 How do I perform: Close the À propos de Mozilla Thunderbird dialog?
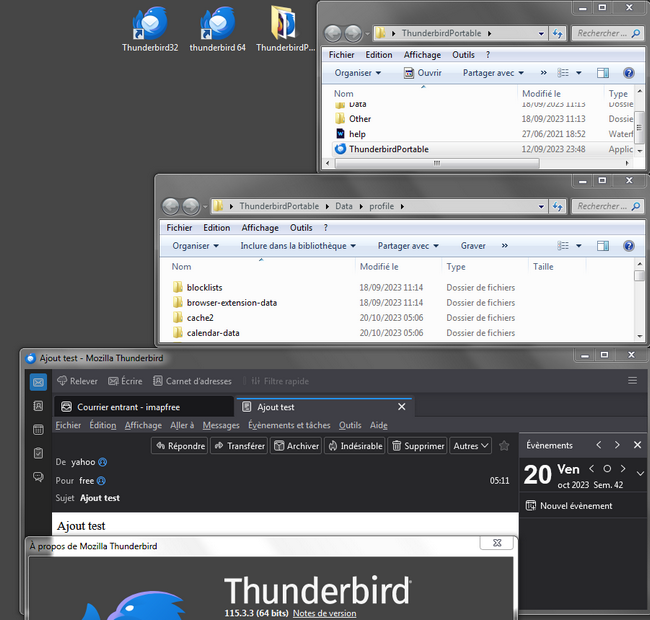497,543
